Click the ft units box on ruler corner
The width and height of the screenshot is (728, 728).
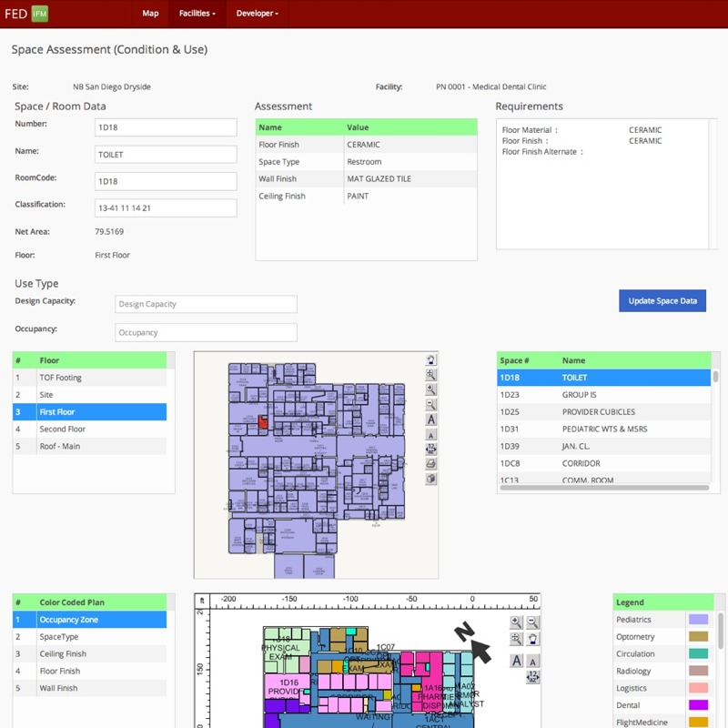(202, 601)
